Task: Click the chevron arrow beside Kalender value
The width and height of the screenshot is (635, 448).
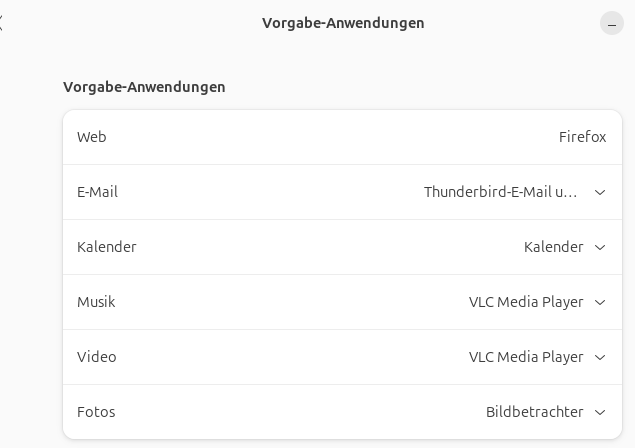Action: (x=600, y=247)
